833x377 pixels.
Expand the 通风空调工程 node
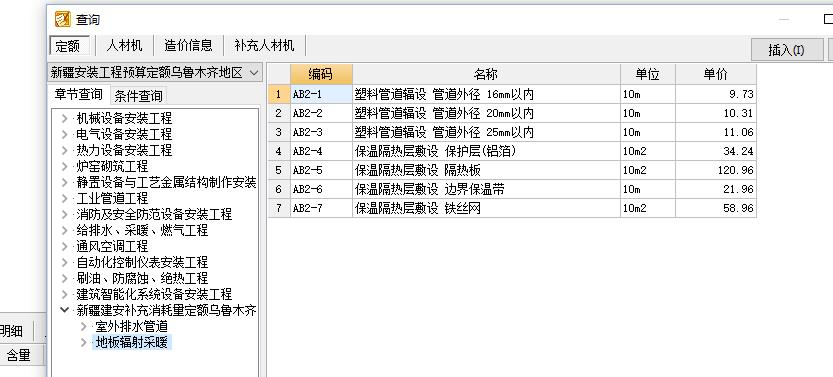tap(65, 246)
